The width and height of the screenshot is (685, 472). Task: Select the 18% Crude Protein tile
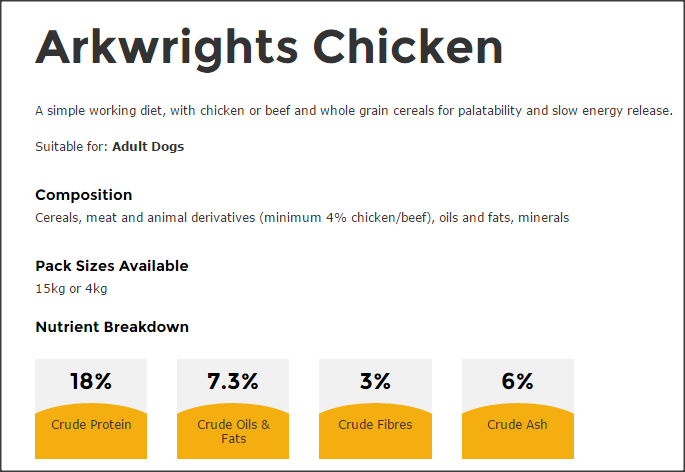point(91,409)
